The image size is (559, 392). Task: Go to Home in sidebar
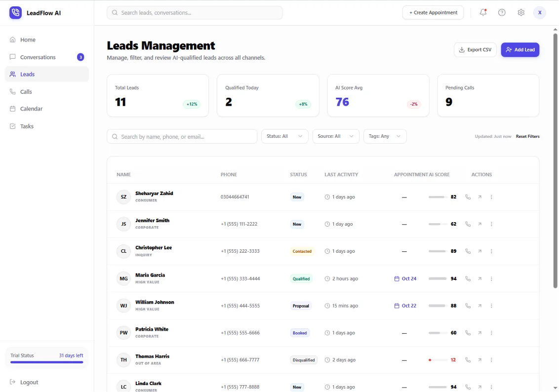(47, 39)
